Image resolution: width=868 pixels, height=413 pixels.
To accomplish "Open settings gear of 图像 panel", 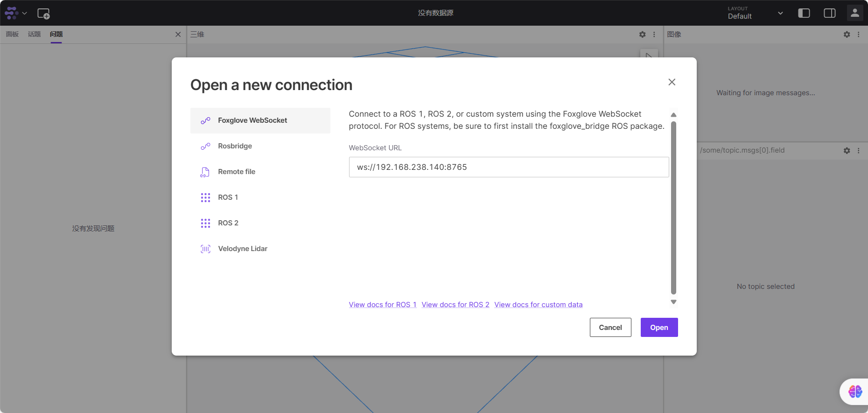I will click(847, 35).
